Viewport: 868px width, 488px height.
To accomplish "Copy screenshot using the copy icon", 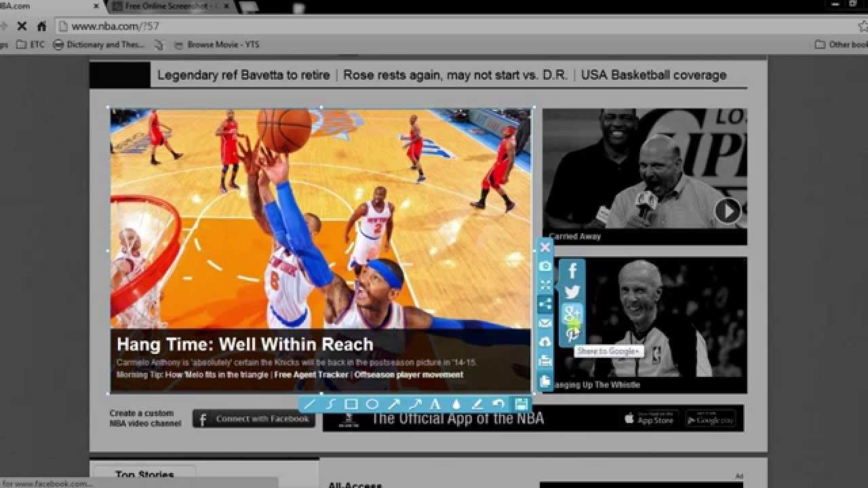I will (x=545, y=382).
